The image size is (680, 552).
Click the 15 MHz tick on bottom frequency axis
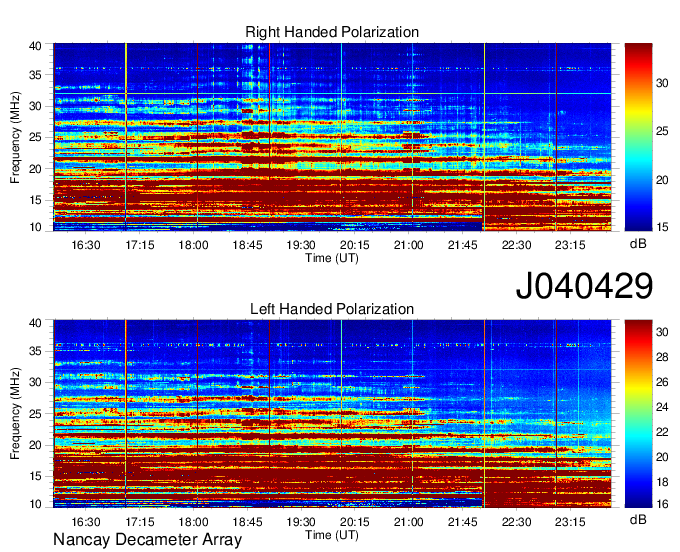(35, 476)
